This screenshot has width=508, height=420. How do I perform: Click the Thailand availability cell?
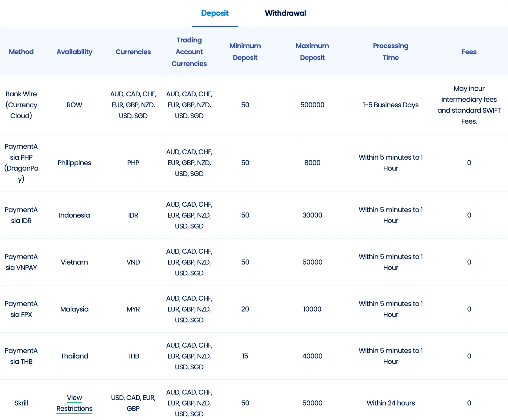(74, 356)
